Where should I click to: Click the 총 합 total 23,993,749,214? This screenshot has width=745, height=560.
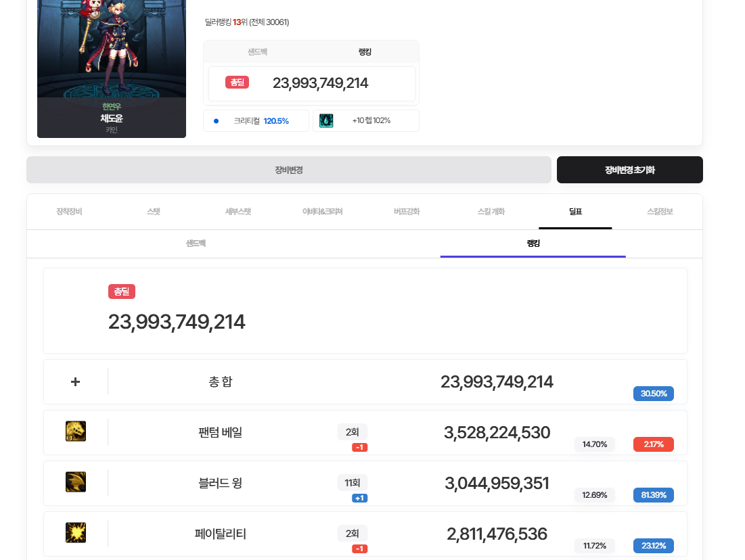tap(497, 381)
